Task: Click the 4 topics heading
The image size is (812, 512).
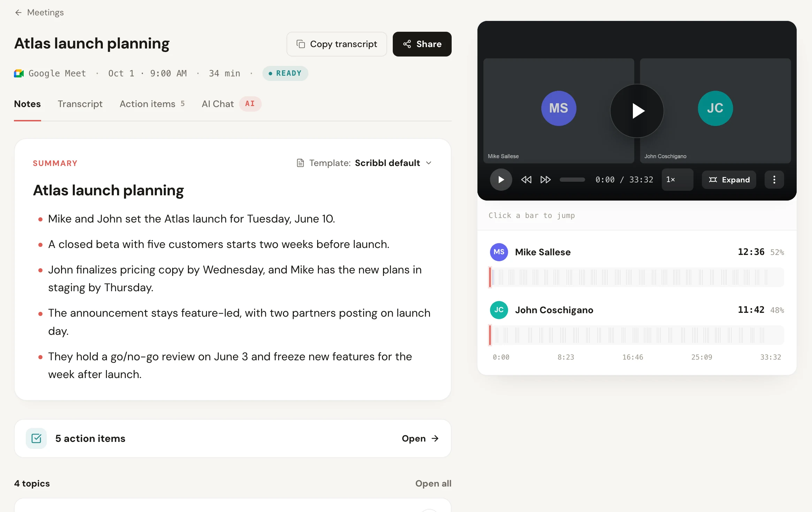Action: (x=32, y=483)
